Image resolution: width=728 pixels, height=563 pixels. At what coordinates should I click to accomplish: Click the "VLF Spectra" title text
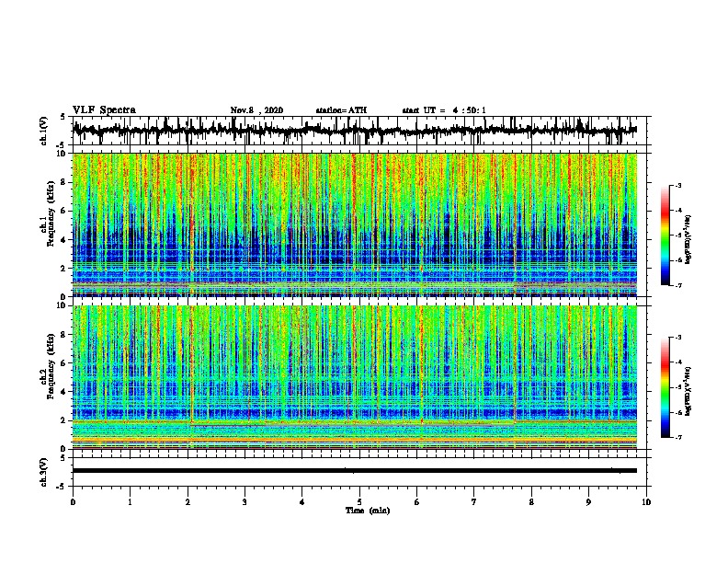point(104,110)
